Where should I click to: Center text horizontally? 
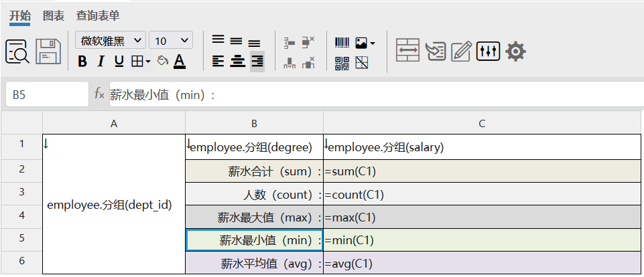pos(237,62)
